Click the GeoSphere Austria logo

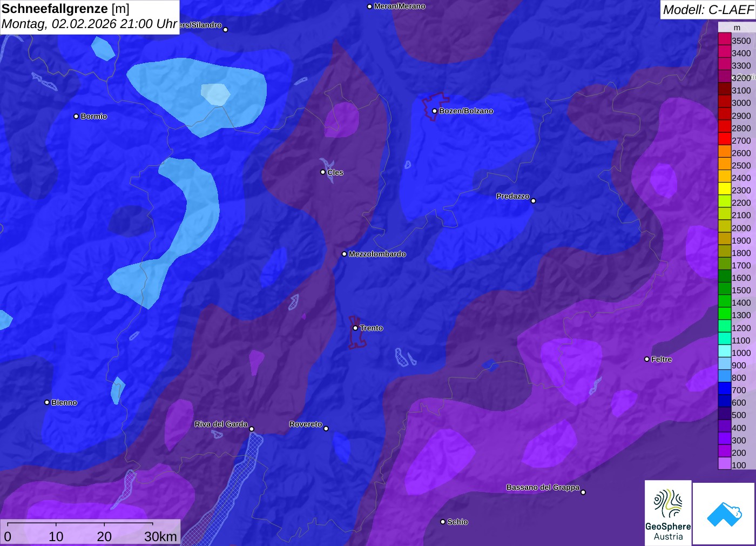(668, 513)
